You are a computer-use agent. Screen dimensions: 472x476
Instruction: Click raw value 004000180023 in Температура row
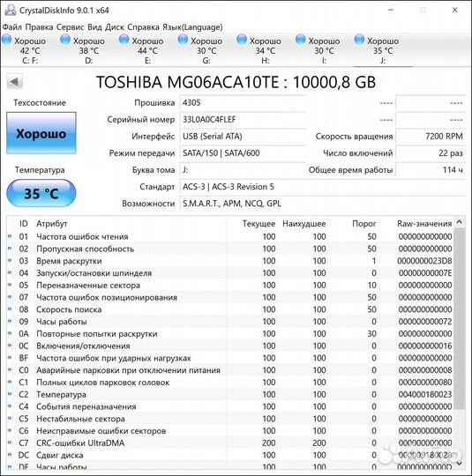tap(425, 394)
